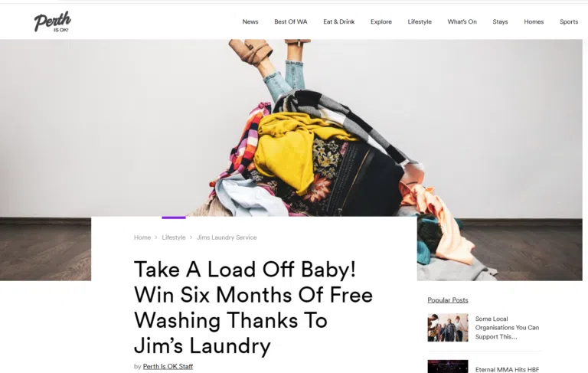The height and width of the screenshot is (373, 588).
Task: Open the Homes navigation link
Action: 534,21
